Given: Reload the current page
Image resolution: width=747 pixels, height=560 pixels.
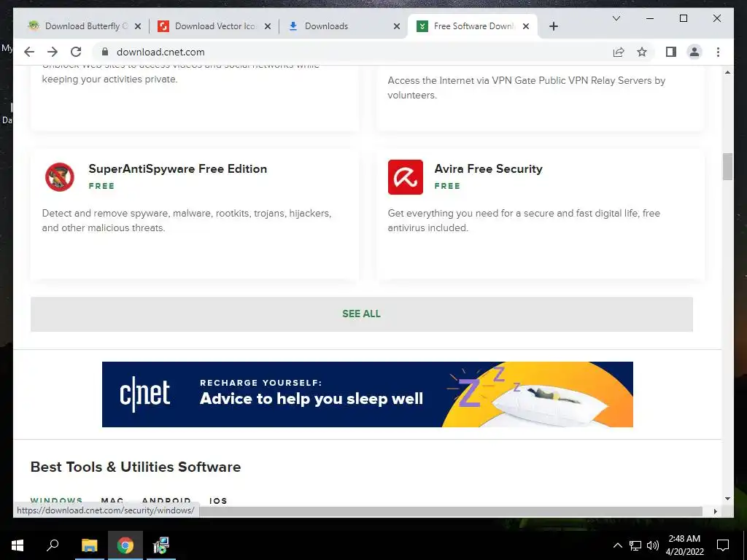Looking at the screenshot, I should pos(76,52).
